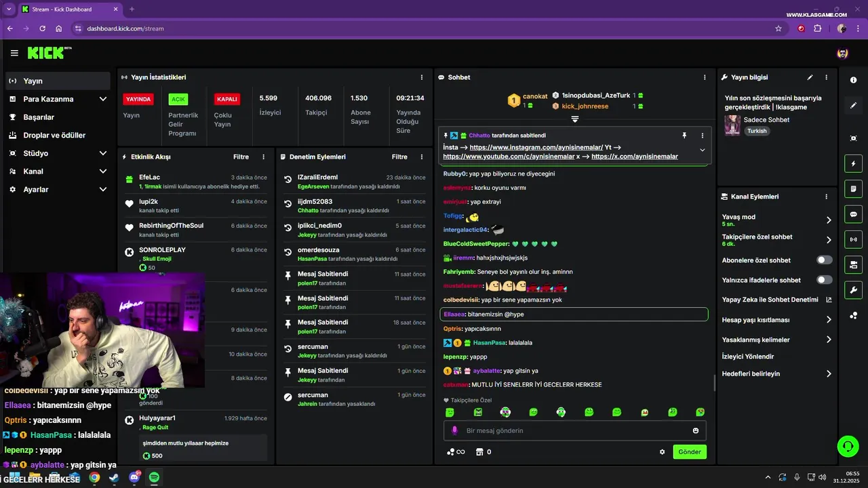Open Yavaş mod settings
Screen dimensions: 868x488
[776, 220]
